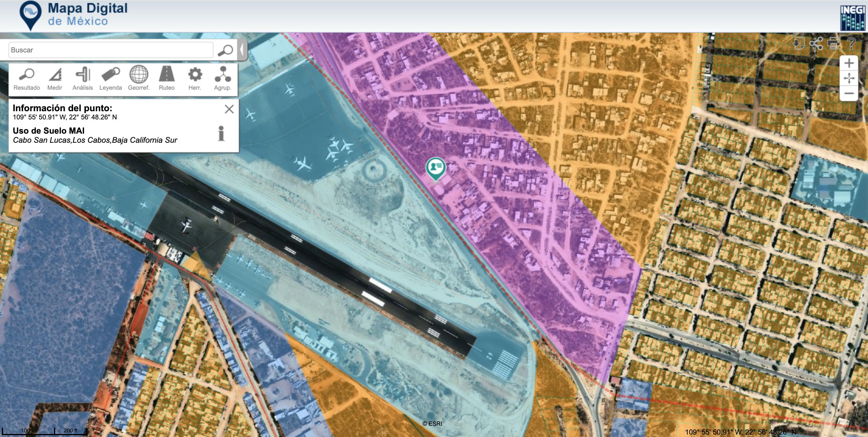
Task: Open the Georref. globe tool
Action: click(x=139, y=79)
